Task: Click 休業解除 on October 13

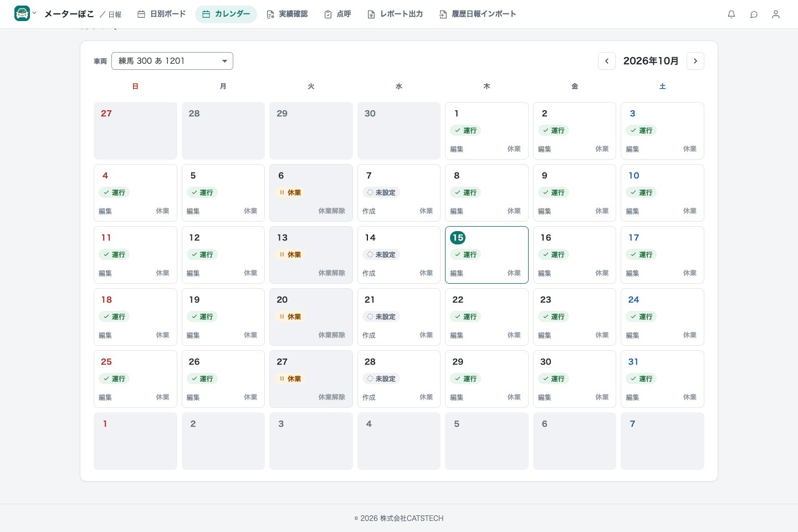Action: [331, 273]
